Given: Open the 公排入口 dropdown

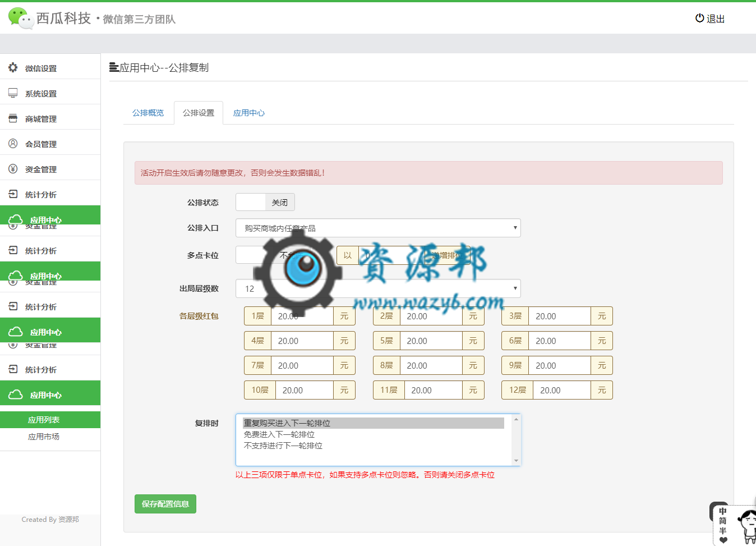Looking at the screenshot, I should (x=378, y=228).
